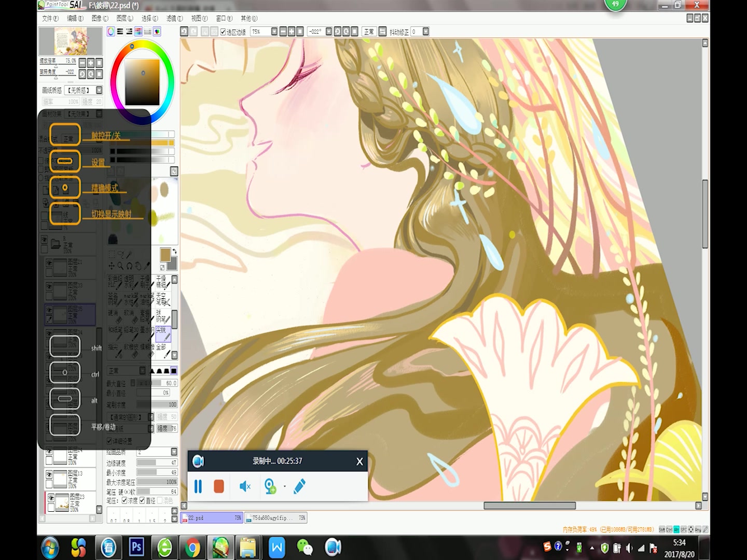Viewport: 747px width, 560px height.
Task: Open the 视图 menu
Action: coord(199,18)
